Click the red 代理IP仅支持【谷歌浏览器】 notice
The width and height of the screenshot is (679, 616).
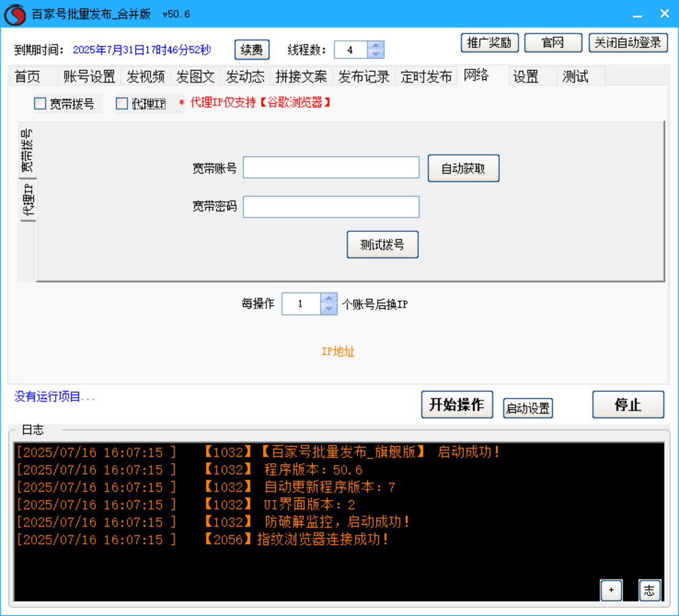coord(255,102)
